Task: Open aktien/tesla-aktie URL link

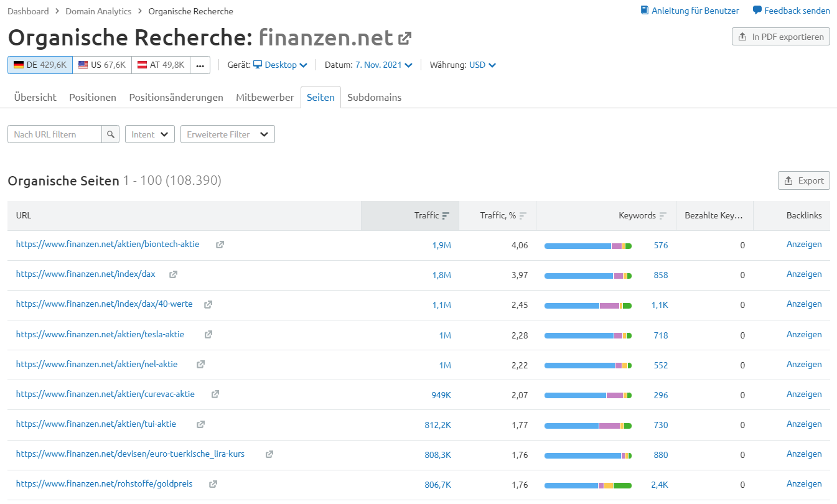Action: [100, 334]
